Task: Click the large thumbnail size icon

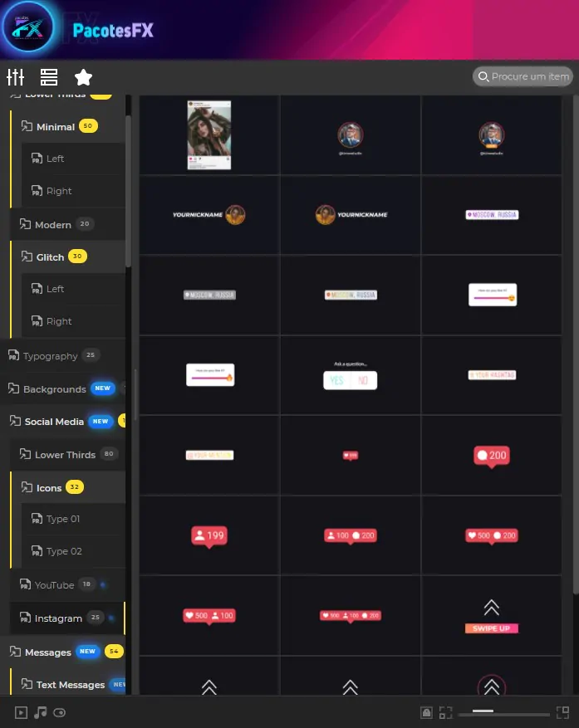Action: (x=562, y=712)
